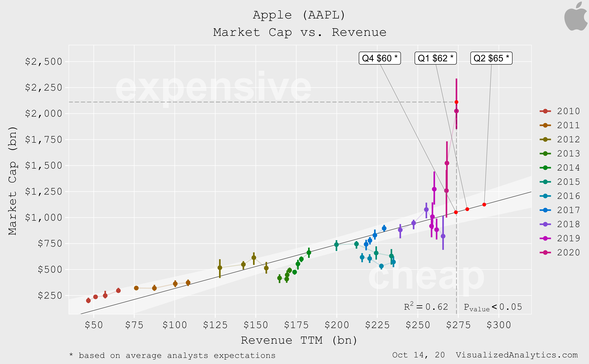Click the analysts expectations footnote
Image resolution: width=589 pixels, height=364 pixels.
click(x=172, y=355)
